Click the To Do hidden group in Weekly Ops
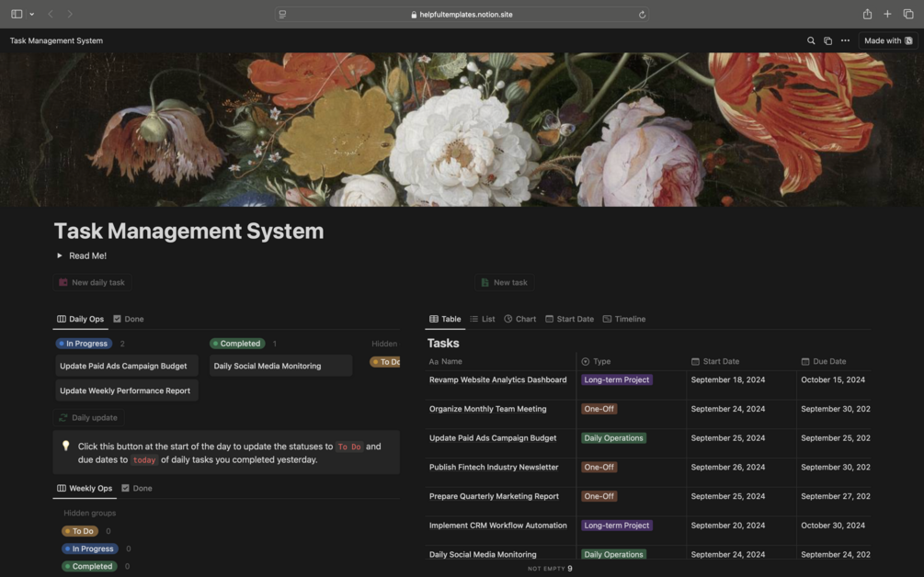 coord(80,531)
